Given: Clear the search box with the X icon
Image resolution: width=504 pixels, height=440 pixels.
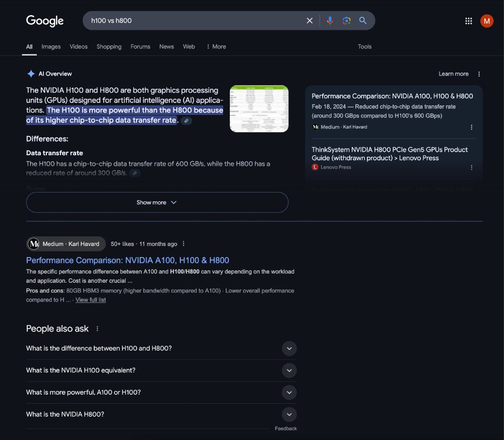Looking at the screenshot, I should pos(309,21).
